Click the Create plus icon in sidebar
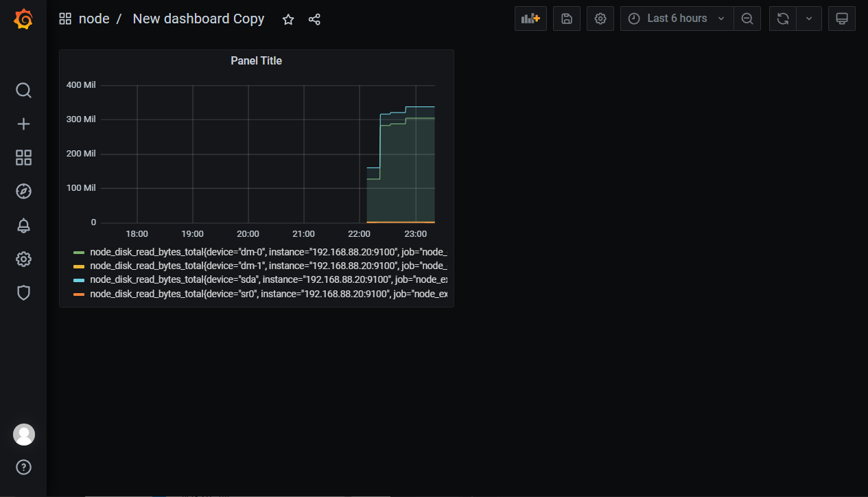 pos(23,124)
